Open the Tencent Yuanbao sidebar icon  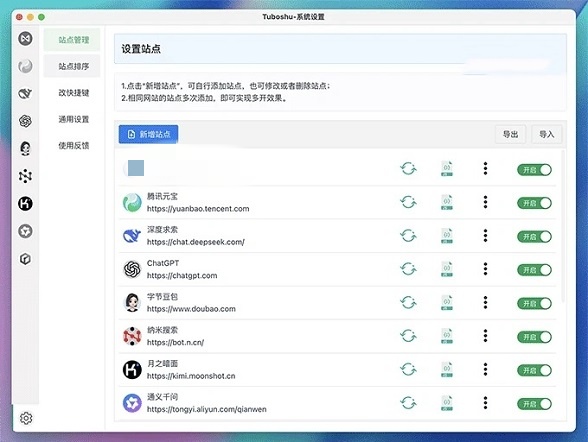point(26,66)
